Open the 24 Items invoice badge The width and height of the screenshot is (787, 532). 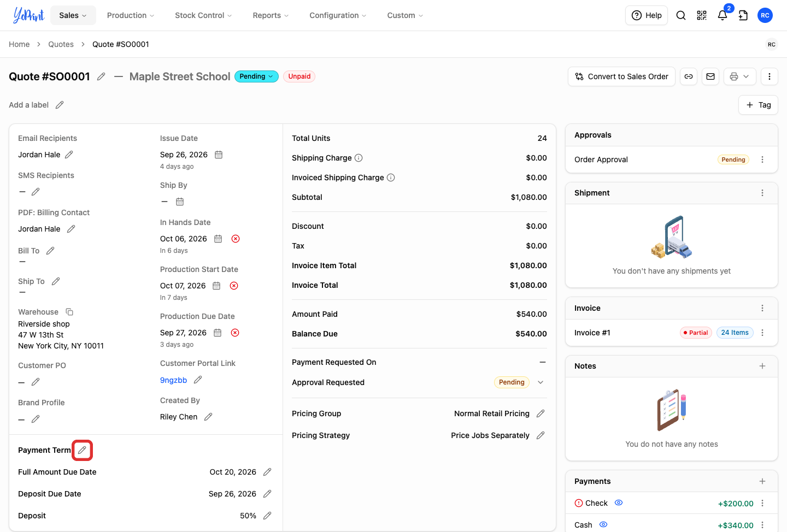(735, 333)
